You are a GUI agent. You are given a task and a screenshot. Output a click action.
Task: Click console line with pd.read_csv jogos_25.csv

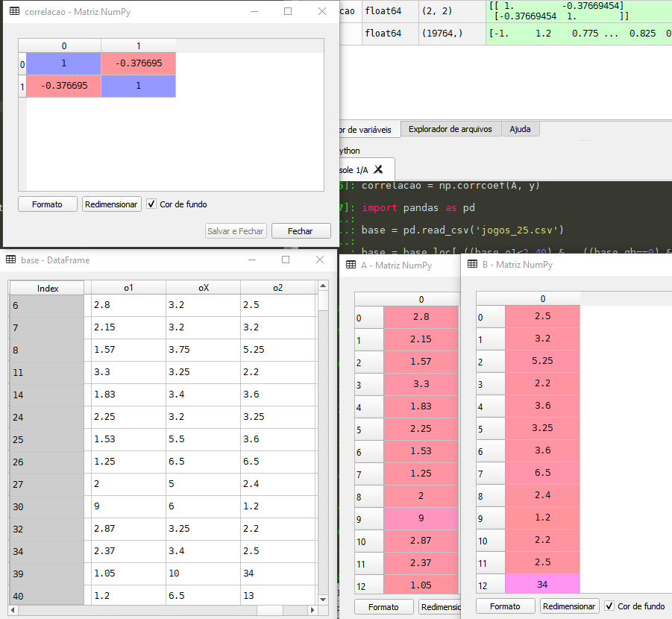(462, 230)
